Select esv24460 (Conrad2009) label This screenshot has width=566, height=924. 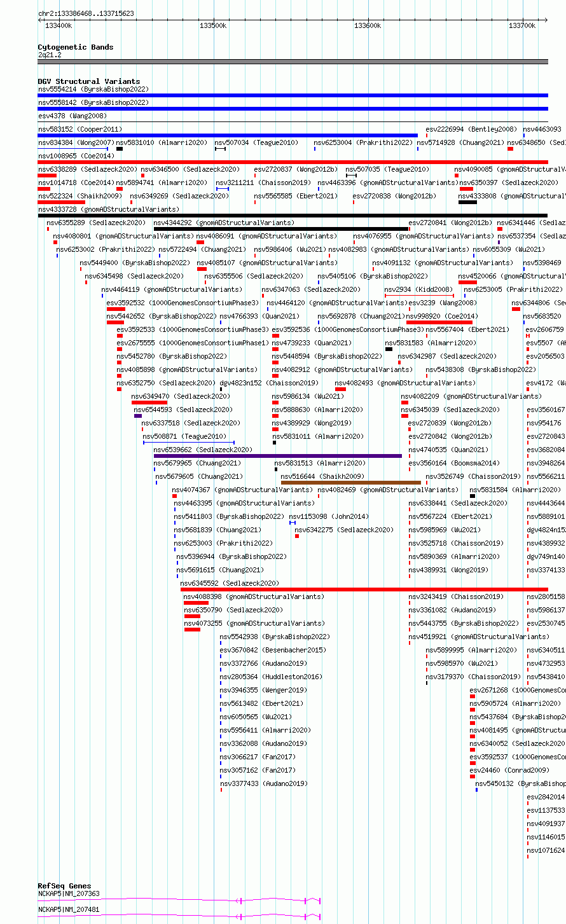[509, 770]
